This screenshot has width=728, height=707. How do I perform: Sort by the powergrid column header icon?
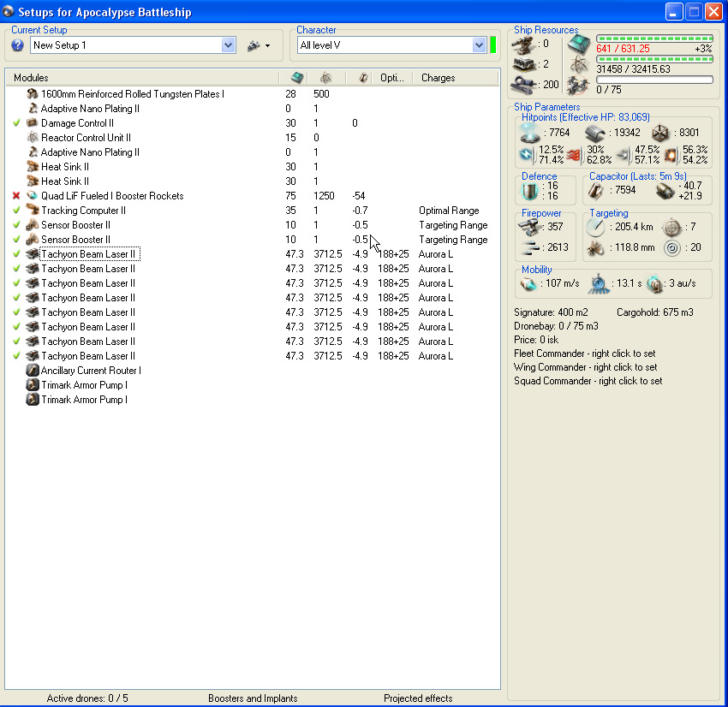(326, 78)
